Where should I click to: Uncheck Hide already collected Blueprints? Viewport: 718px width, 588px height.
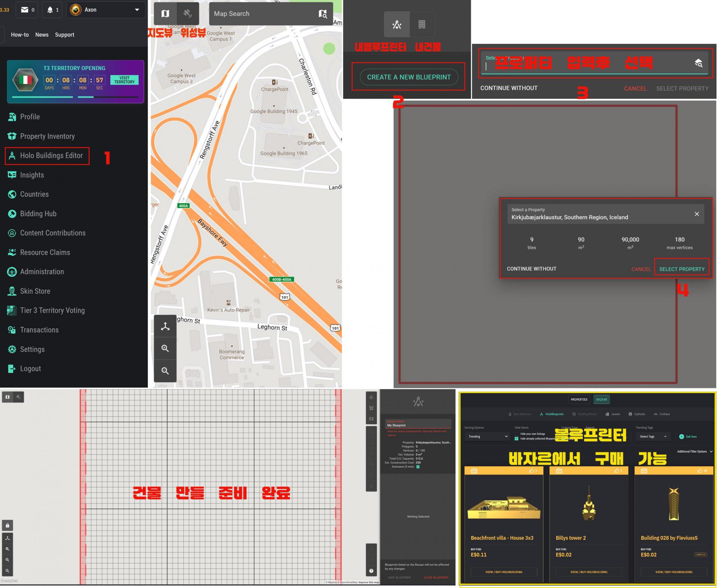[516, 439]
